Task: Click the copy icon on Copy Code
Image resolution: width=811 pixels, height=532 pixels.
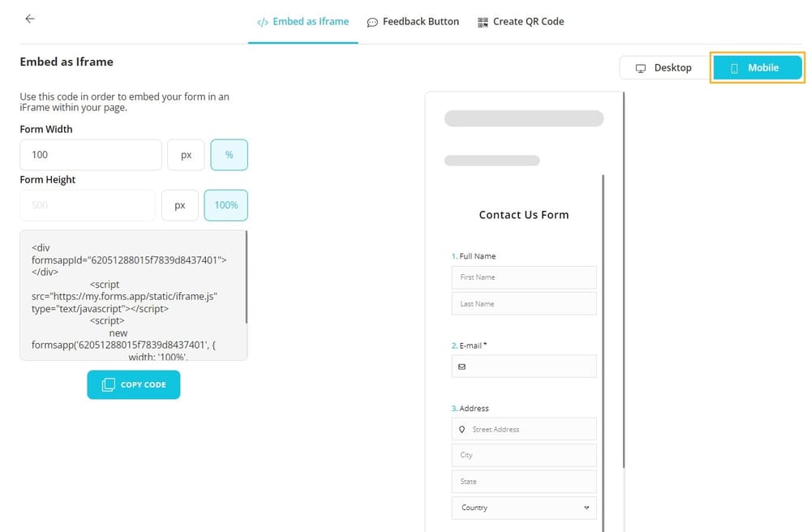Action: tap(108, 384)
